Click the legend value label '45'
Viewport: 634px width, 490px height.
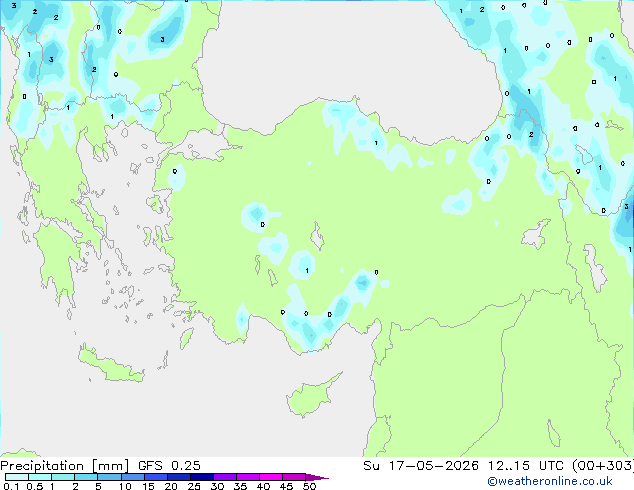(286, 486)
